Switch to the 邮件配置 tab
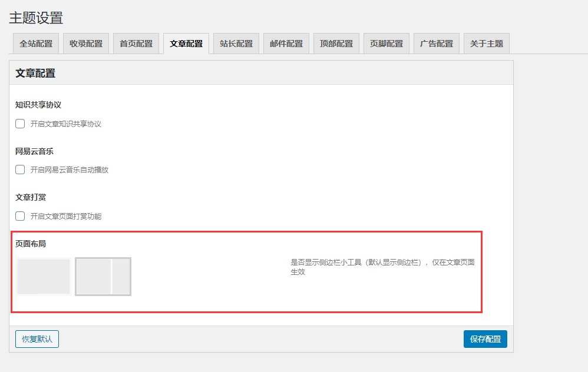 [286, 43]
